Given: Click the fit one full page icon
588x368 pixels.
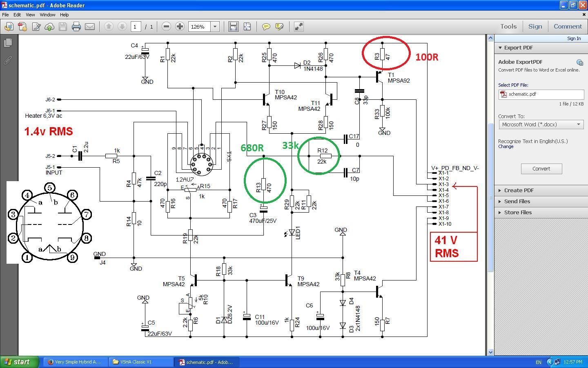Looking at the screenshot, I should [x=247, y=27].
